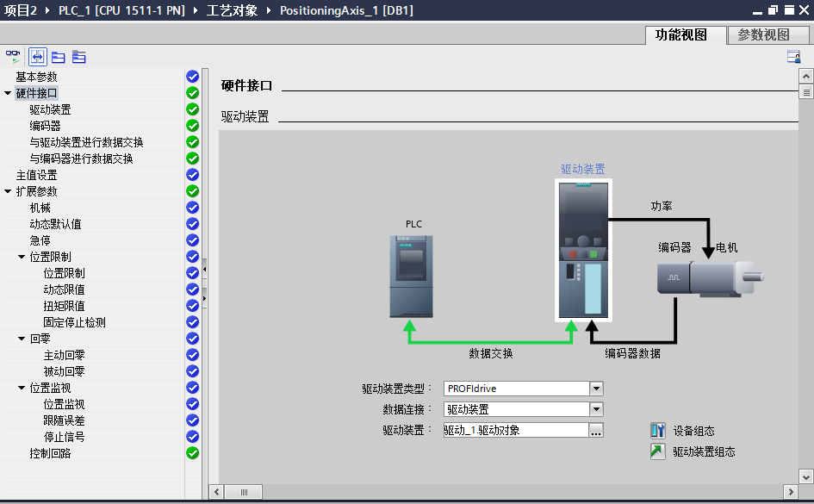Click the green status check beside 基本参数

pos(192,76)
